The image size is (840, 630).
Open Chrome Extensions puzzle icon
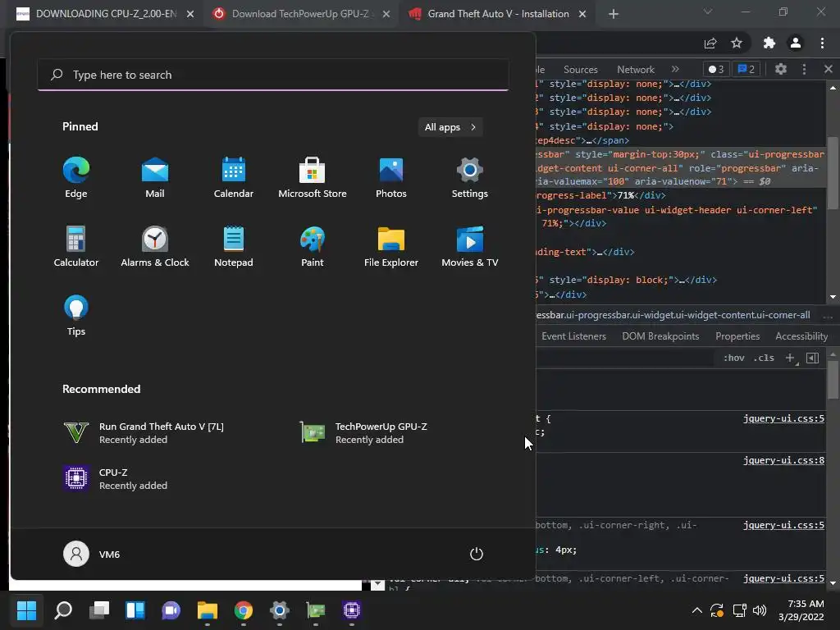click(769, 43)
